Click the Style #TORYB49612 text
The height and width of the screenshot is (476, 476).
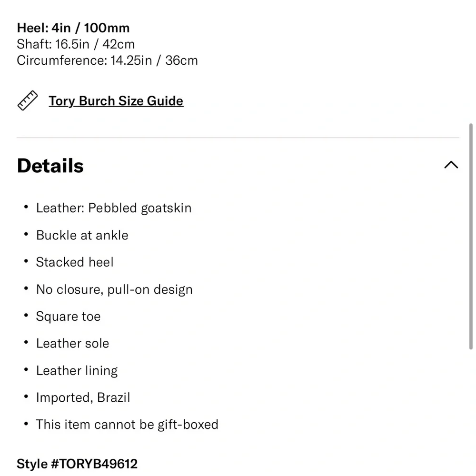tap(77, 464)
